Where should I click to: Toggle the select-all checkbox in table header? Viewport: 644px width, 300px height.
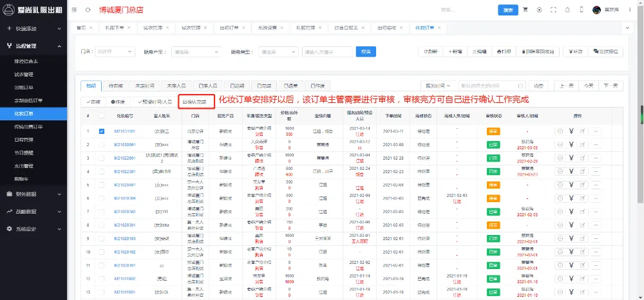click(101, 115)
